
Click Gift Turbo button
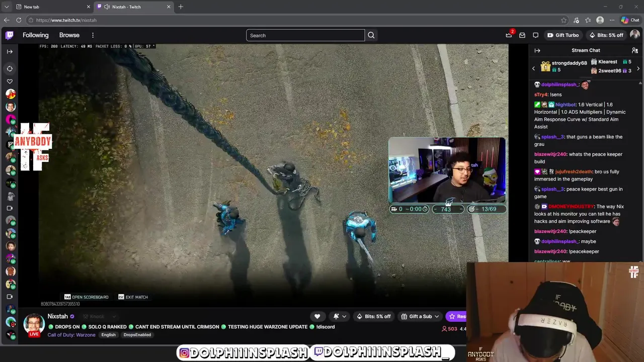[x=563, y=35]
